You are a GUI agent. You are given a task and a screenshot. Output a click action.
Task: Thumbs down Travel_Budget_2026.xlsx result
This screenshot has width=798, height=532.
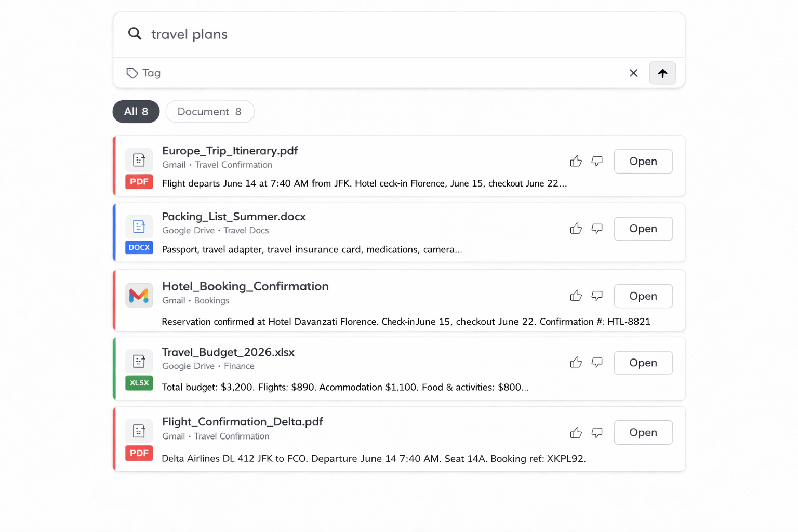click(597, 363)
